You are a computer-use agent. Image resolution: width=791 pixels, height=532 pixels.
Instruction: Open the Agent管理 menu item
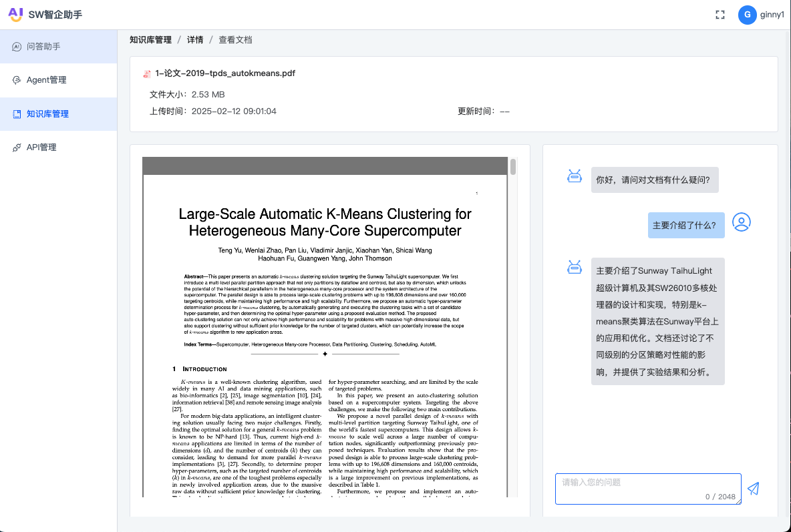point(46,80)
